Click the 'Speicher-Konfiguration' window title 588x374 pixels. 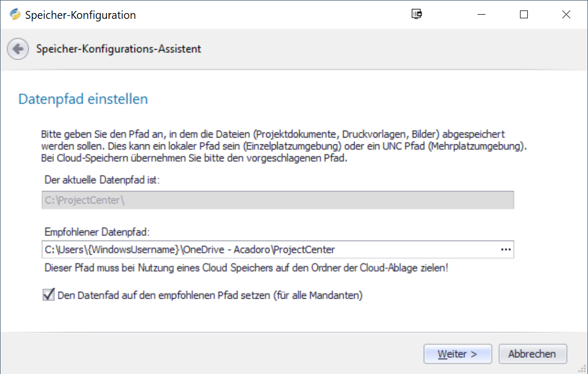pyautogui.click(x=81, y=15)
